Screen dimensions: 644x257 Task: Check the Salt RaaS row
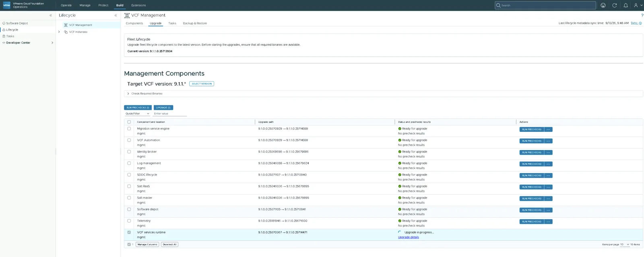pos(129,186)
